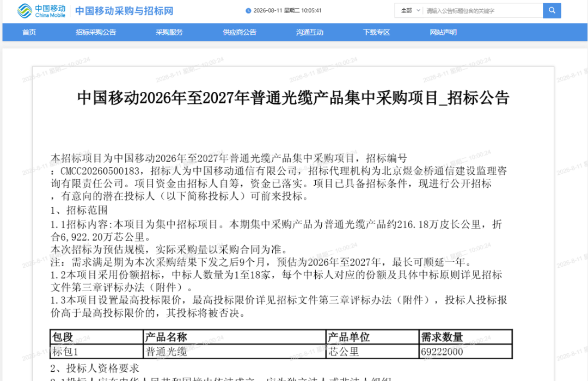Click the tender number CMCC20260500183
588x381 pixels.
point(100,171)
